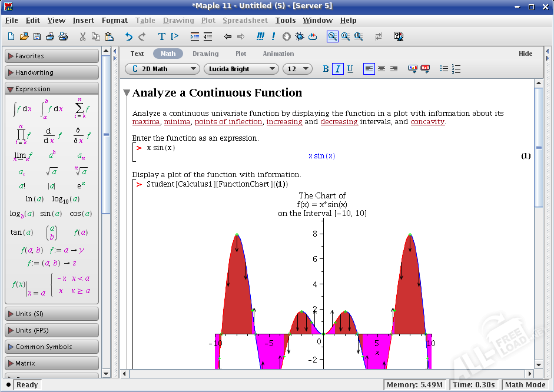Toggle underline formatting
The width and height of the screenshot is (554, 392).
(350, 69)
